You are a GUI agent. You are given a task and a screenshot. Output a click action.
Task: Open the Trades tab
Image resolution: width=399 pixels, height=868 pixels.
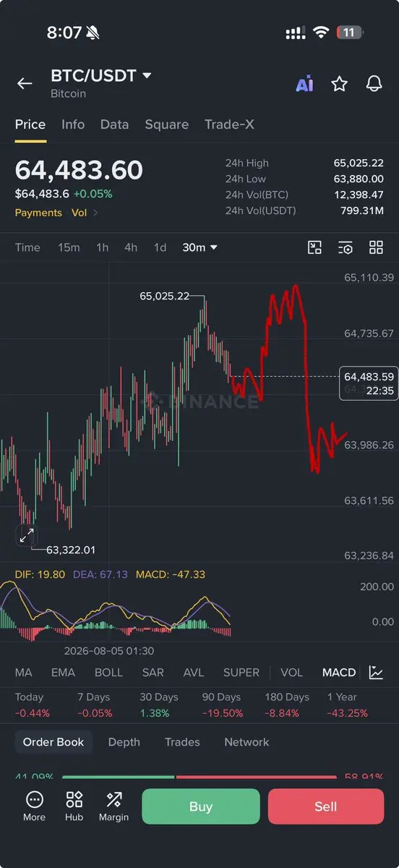(x=182, y=742)
